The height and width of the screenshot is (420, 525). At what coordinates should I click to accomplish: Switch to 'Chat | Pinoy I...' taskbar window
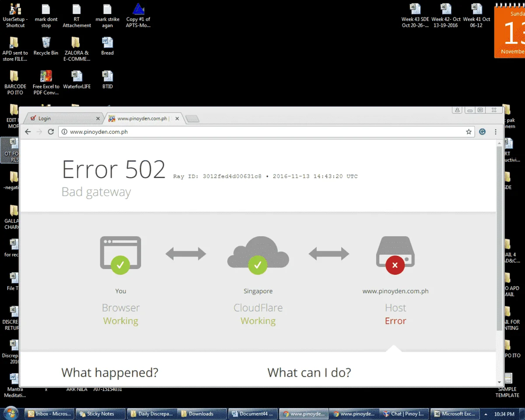pos(405,413)
